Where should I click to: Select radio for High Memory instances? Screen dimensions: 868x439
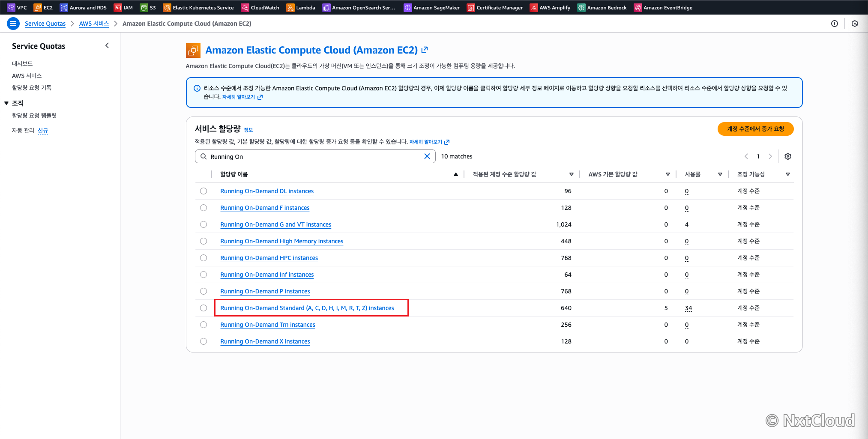[x=204, y=241]
